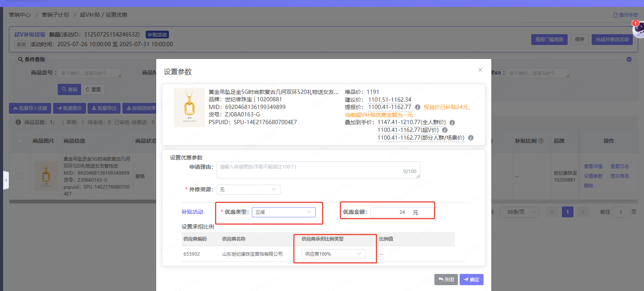The width and height of the screenshot is (644, 291).
Task: Toggle the select-all checkbox in table header
Action: pyautogui.click(x=20, y=141)
